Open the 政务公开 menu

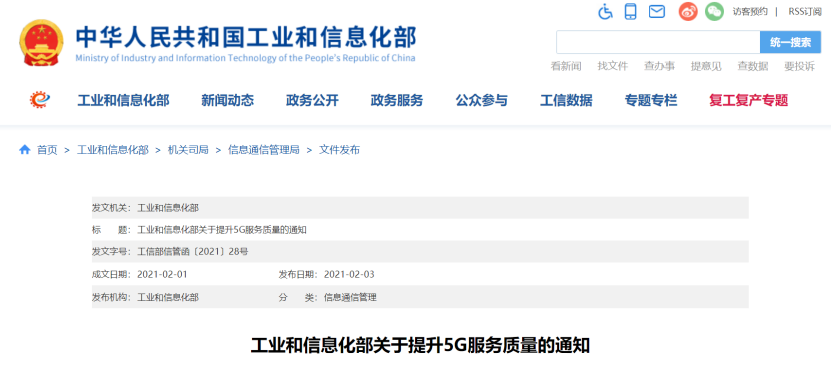click(x=312, y=100)
